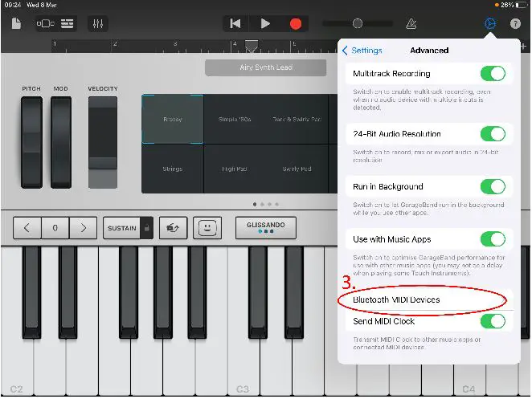Open the mixer track controls icon
This screenshot has width=532, height=399.
pos(96,23)
